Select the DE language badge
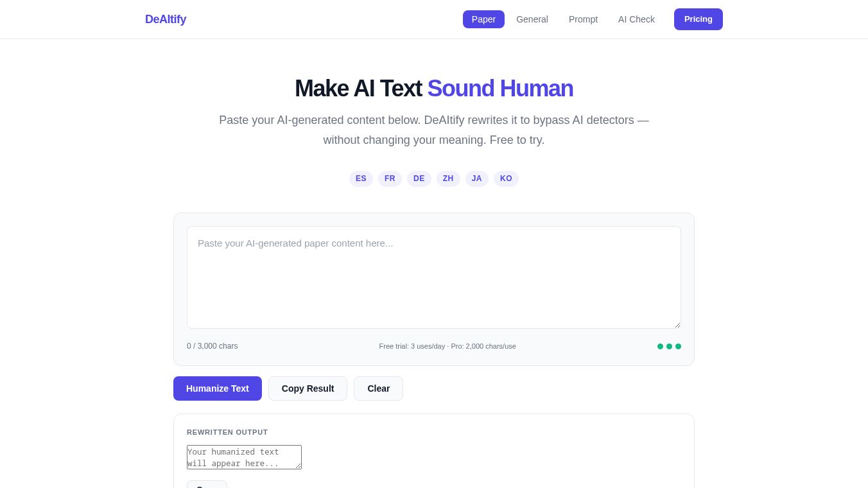The width and height of the screenshot is (868, 488). coord(419,179)
